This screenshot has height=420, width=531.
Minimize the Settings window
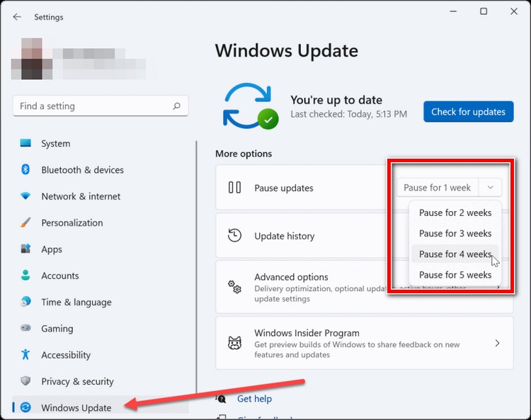(x=453, y=11)
